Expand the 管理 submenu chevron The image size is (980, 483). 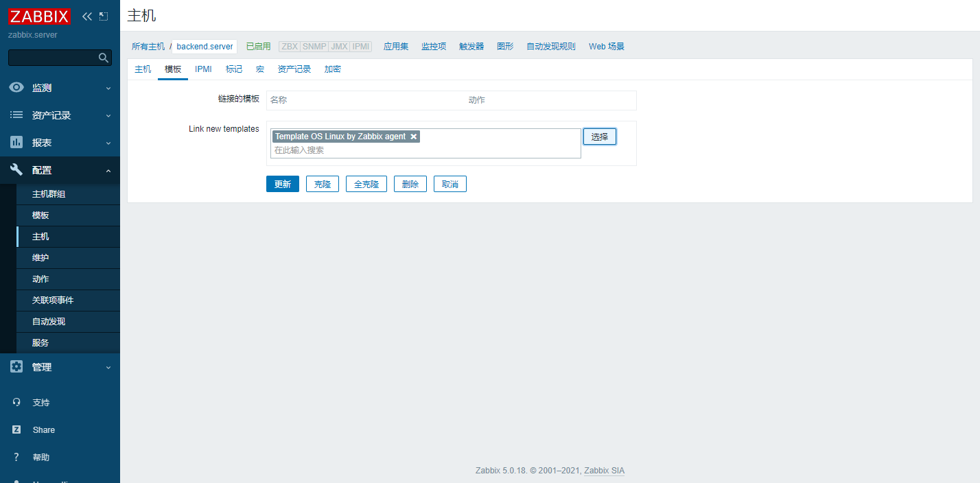coord(108,366)
